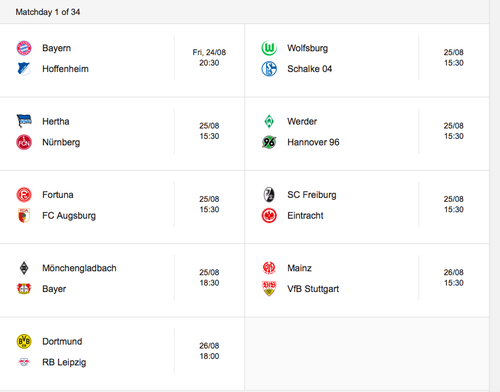Click the Hannover 96 logo
Viewport: 500px width, 392px height.
point(269,142)
